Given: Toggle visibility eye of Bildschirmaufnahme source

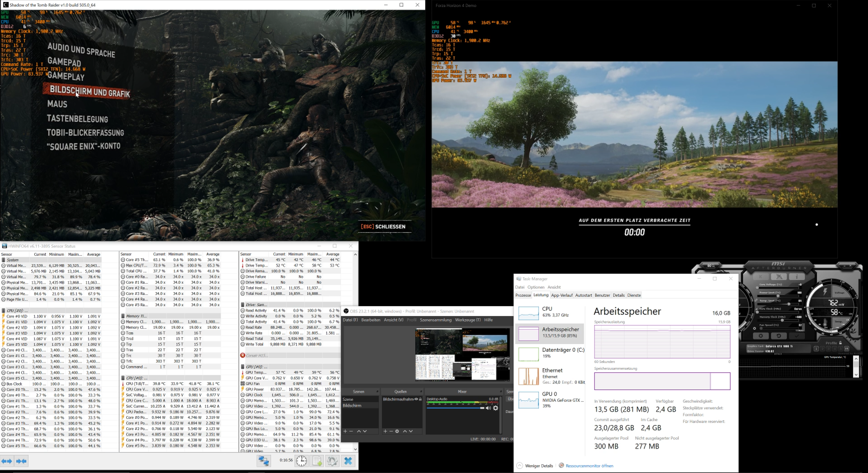Looking at the screenshot, I should coord(416,399).
